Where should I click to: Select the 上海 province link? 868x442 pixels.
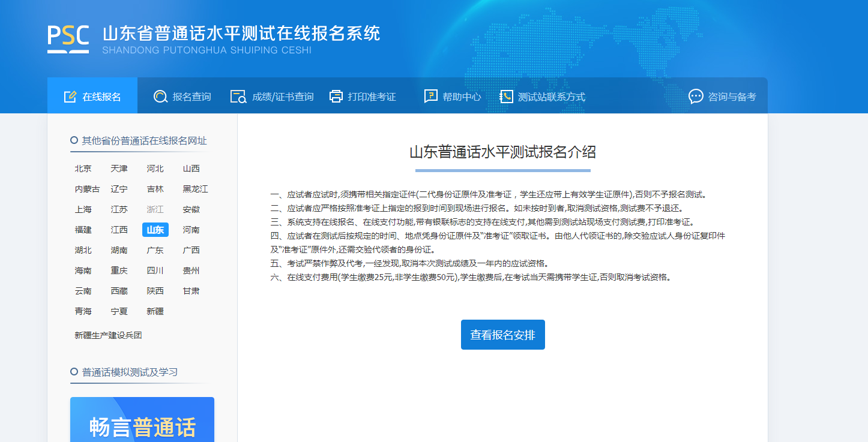click(83, 209)
